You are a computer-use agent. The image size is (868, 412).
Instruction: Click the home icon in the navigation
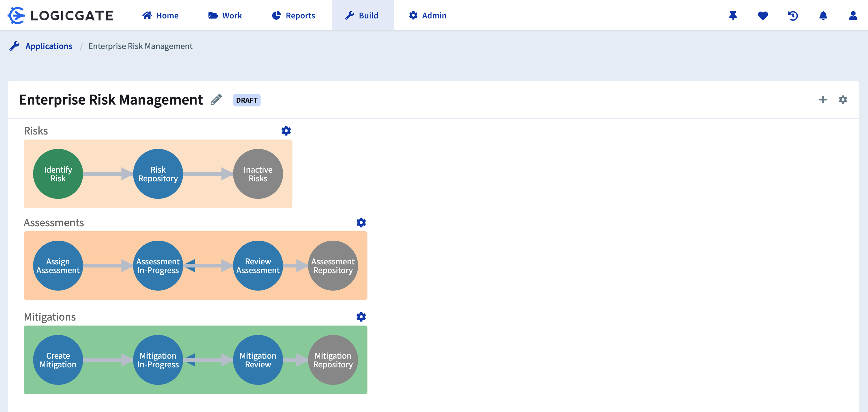[x=147, y=16]
